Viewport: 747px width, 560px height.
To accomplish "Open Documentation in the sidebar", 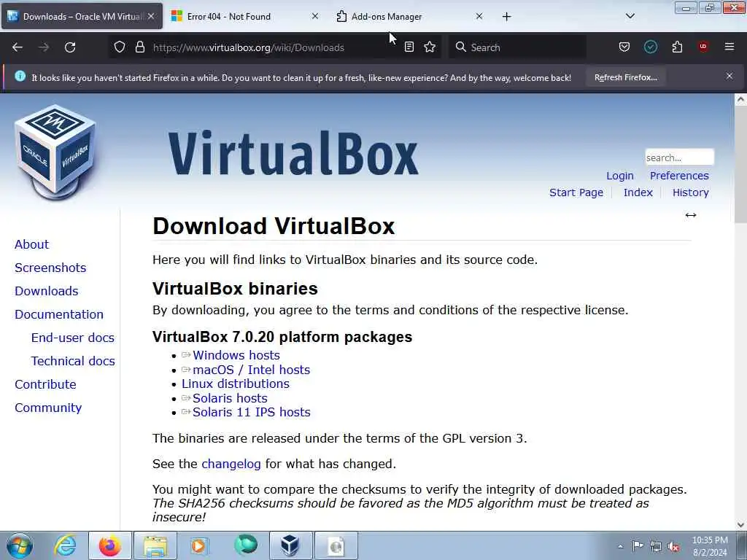I will (x=58, y=314).
